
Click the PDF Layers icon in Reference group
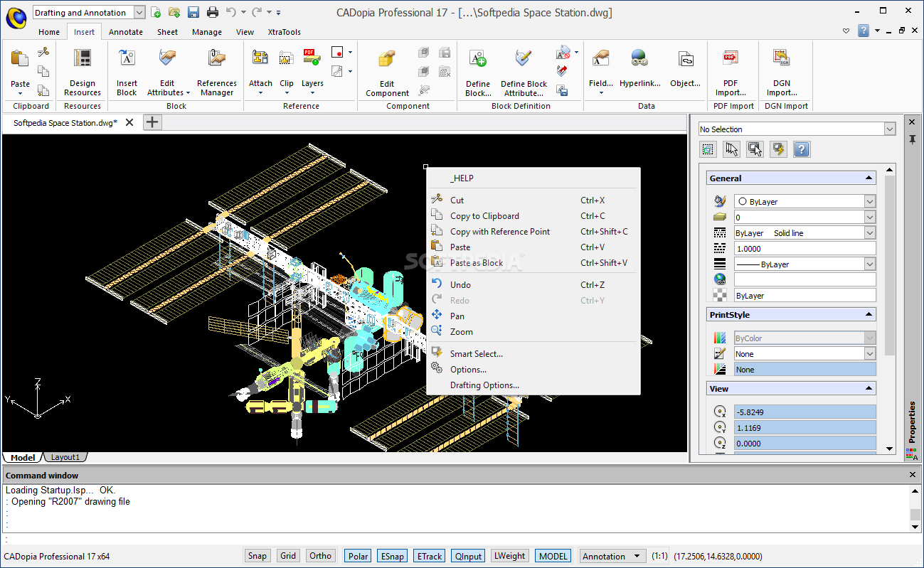[x=312, y=58]
